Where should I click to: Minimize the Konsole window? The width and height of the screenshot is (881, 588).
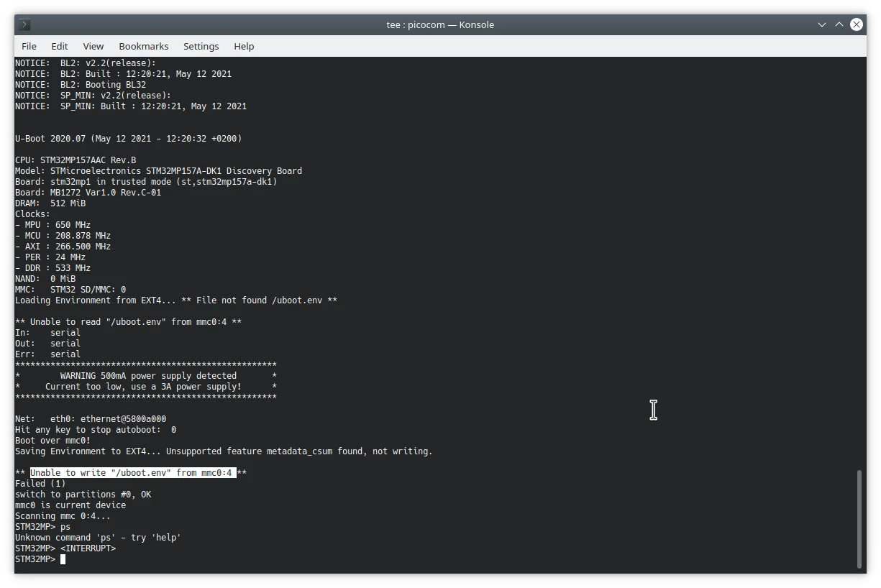pos(821,24)
